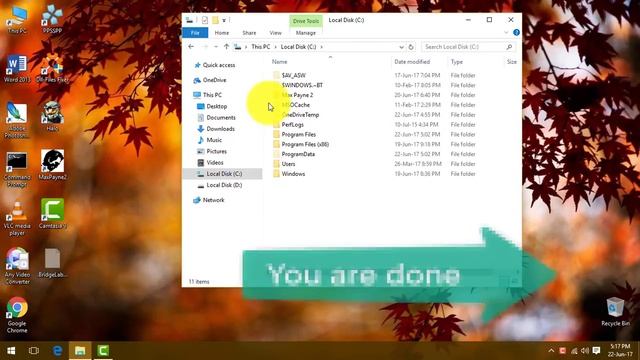Viewport: 640px width, 360px height.
Task: Switch to the Share ribbon tab
Action: click(249, 33)
